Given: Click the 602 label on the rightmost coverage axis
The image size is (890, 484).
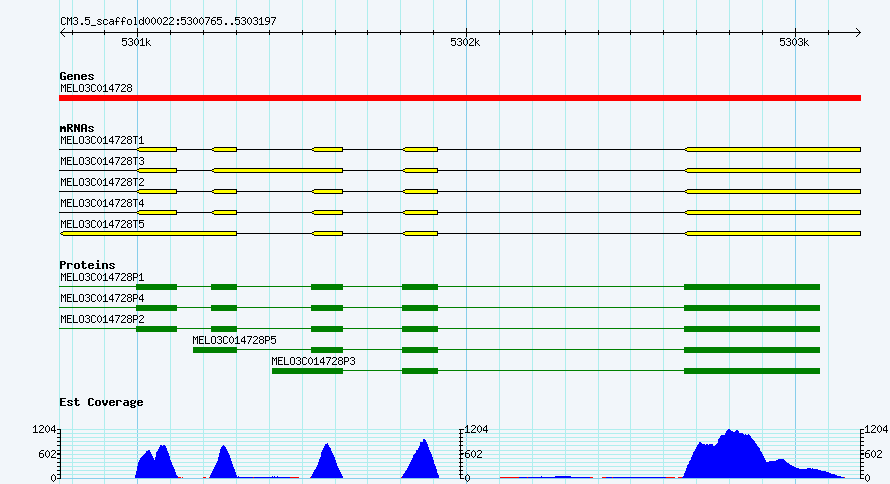Looking at the screenshot, I should [874, 454].
